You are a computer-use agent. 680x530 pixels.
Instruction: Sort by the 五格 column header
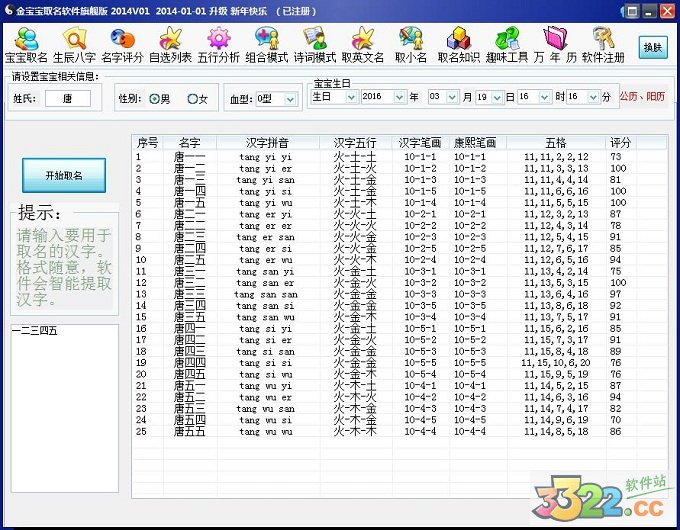(x=556, y=142)
